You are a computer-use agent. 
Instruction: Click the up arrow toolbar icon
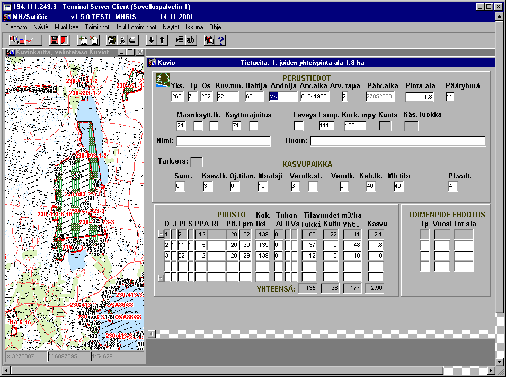(x=162, y=40)
